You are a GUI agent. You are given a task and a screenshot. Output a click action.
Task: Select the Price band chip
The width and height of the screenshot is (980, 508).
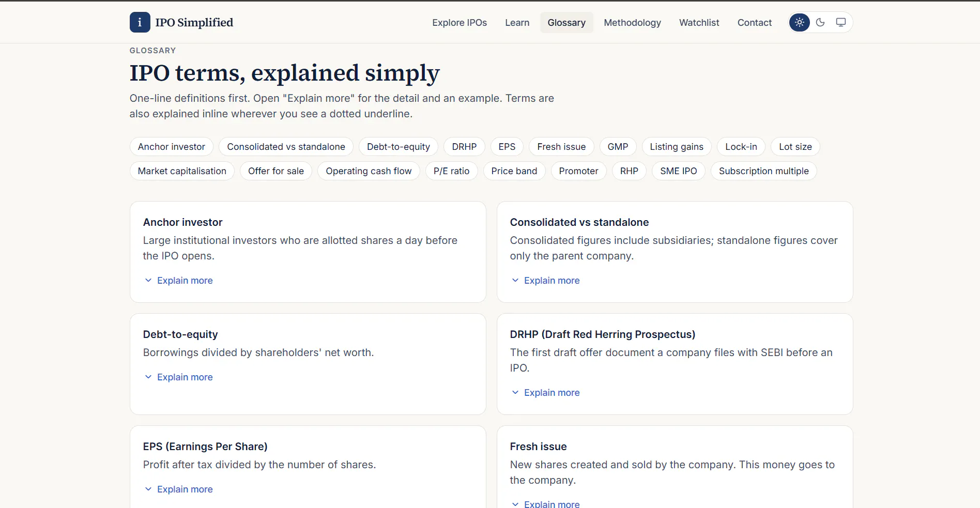point(514,171)
